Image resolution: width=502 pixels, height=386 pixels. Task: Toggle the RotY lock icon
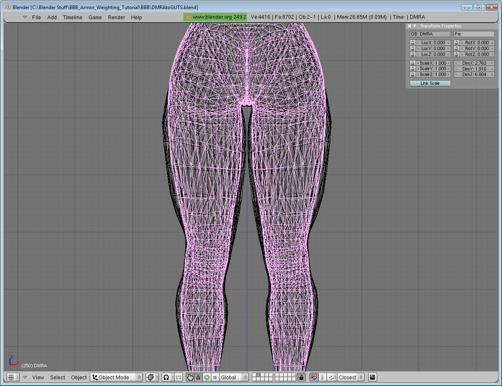[457, 48]
